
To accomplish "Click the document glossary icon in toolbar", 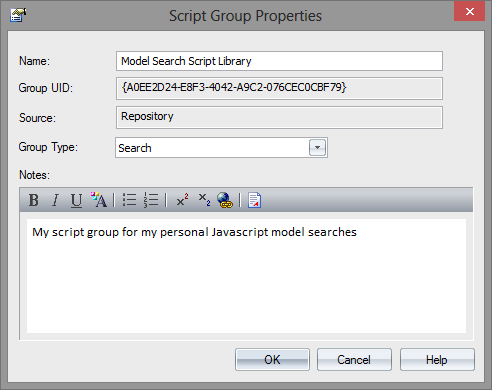I will [x=254, y=200].
